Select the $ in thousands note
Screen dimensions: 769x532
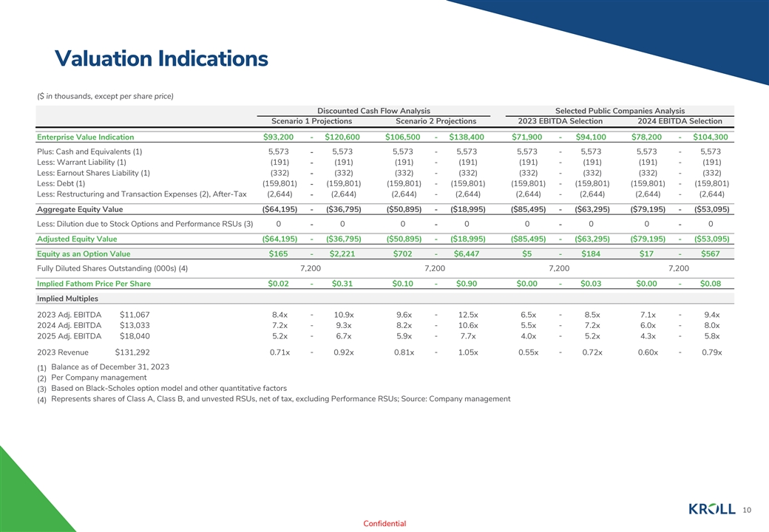click(105, 96)
